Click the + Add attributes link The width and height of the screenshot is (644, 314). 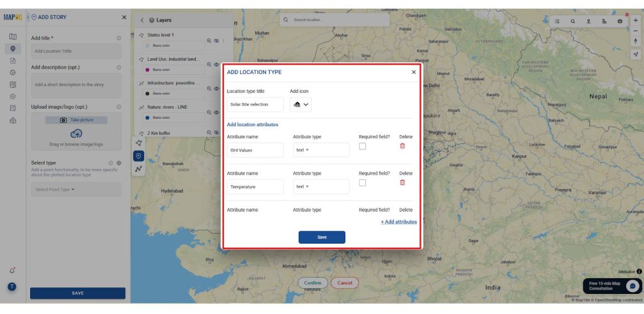click(x=398, y=222)
